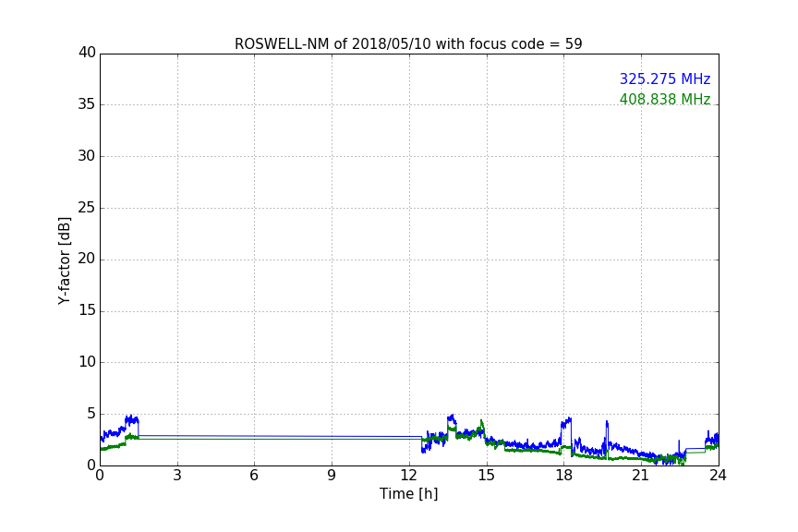Click the plot title ROSWELL-NM of 2018/05/10
798x532 pixels.
pyautogui.click(x=408, y=44)
